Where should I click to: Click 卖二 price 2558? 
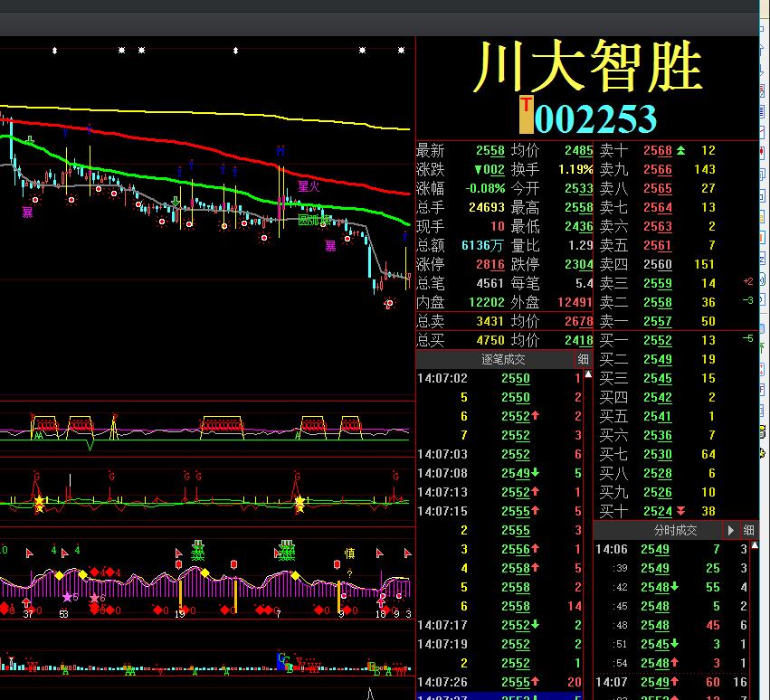658,302
